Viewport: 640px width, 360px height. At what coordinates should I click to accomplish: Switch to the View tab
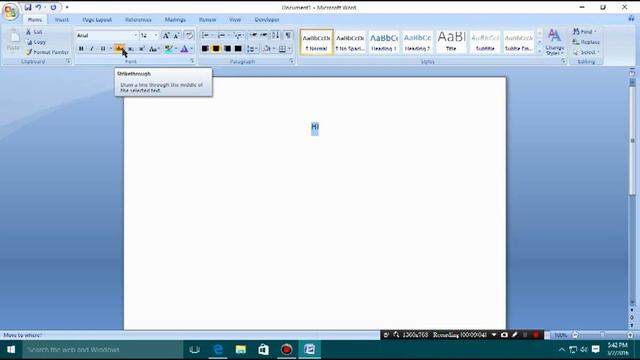235,20
